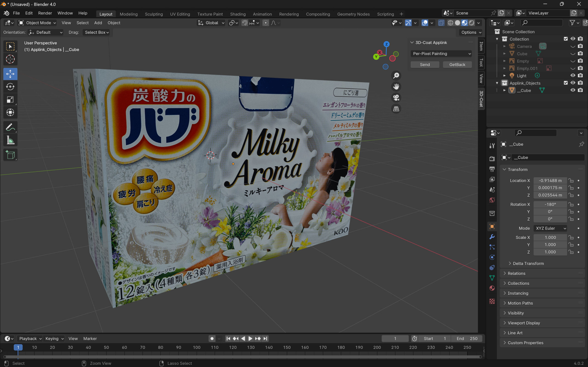The width and height of the screenshot is (588, 367).
Task: Hide the Light object in outliner
Action: coord(573,75)
